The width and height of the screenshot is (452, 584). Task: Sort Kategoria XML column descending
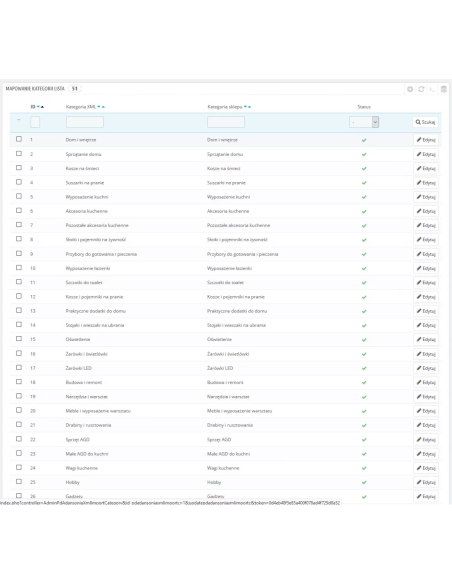point(99,107)
